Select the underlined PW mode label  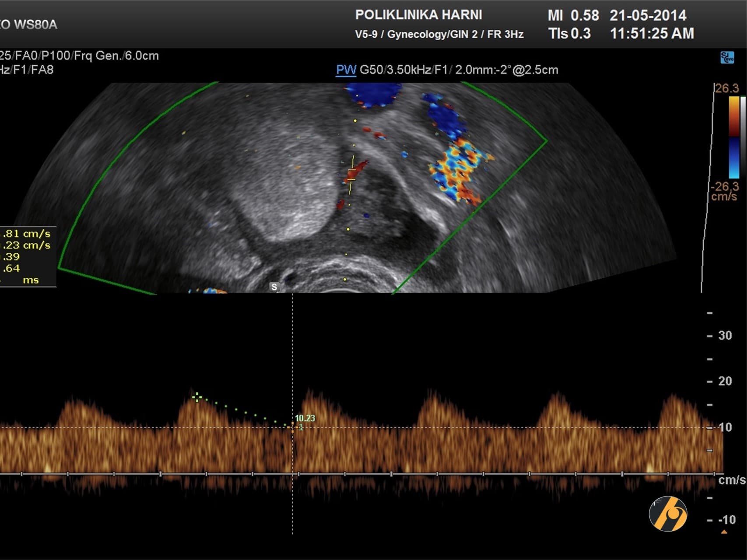pos(346,70)
